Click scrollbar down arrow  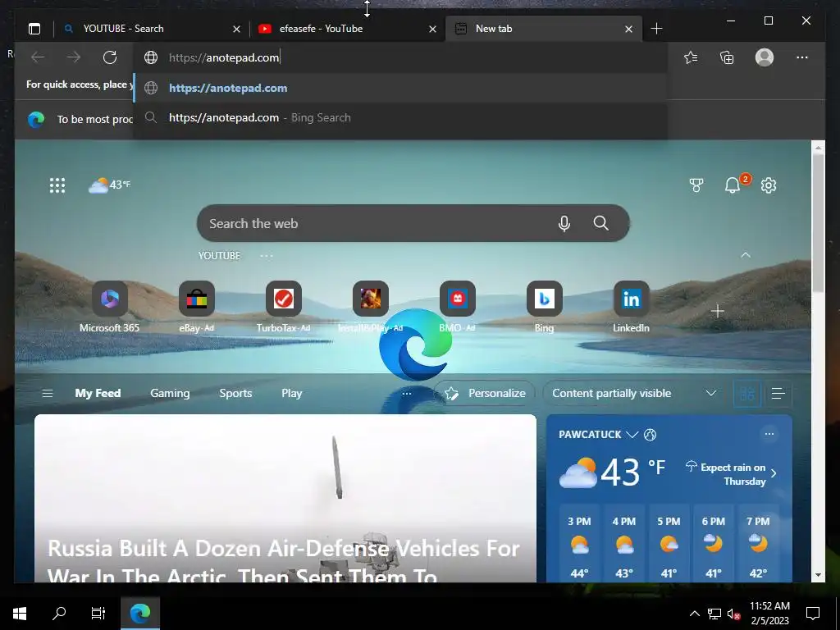tap(818, 575)
